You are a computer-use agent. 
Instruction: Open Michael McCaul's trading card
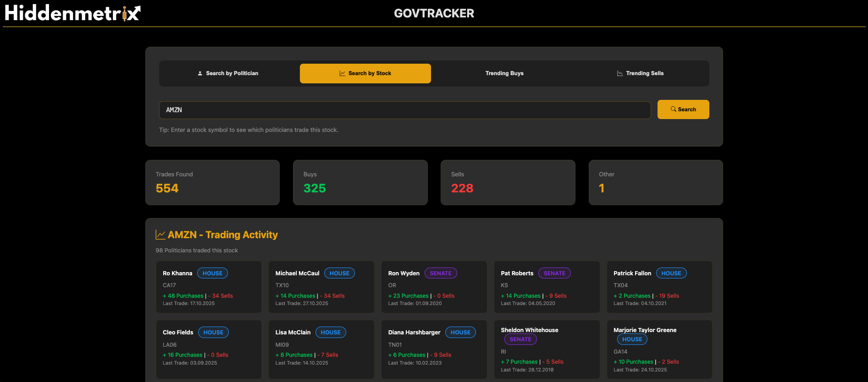coord(321,287)
